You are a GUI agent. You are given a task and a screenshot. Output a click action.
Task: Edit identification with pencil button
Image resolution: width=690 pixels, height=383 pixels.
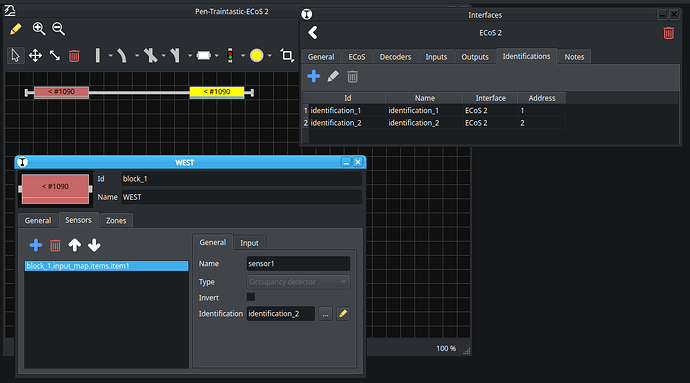pyautogui.click(x=343, y=314)
